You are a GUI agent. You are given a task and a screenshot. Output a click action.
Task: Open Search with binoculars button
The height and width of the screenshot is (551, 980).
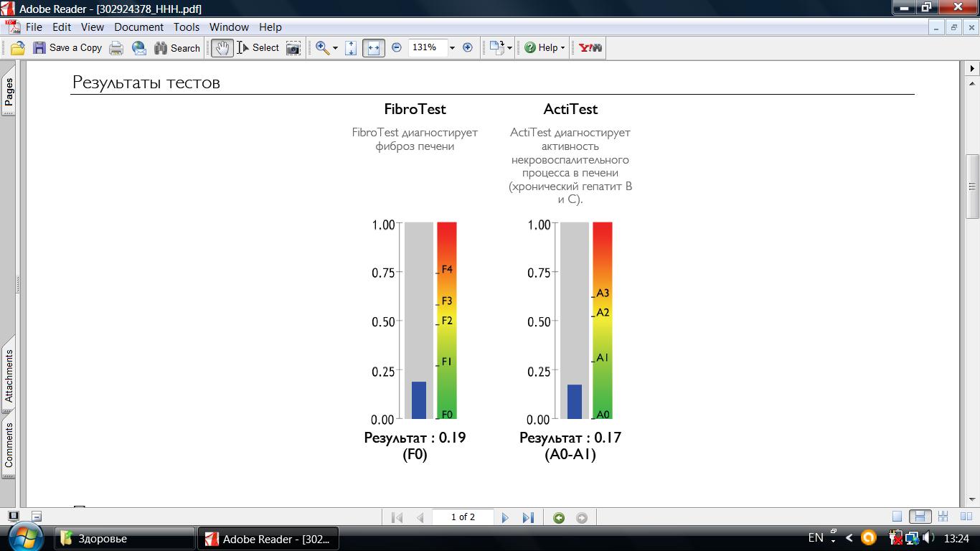pos(177,48)
